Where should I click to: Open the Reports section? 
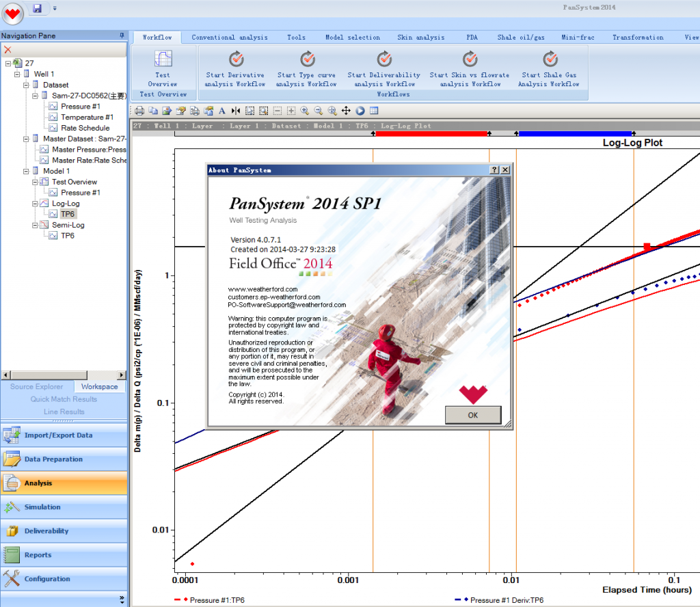coord(64,555)
